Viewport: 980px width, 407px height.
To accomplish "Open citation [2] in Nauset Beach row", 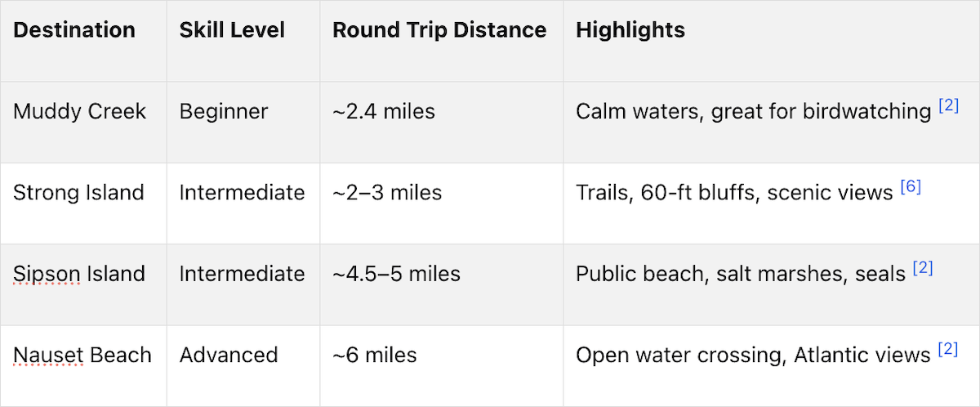I will [x=948, y=350].
